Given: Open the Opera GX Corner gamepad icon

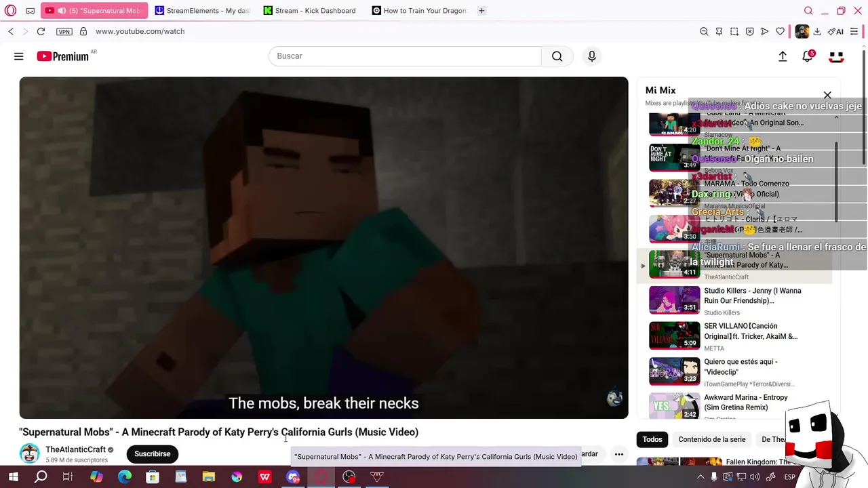Looking at the screenshot, I should (30, 11).
